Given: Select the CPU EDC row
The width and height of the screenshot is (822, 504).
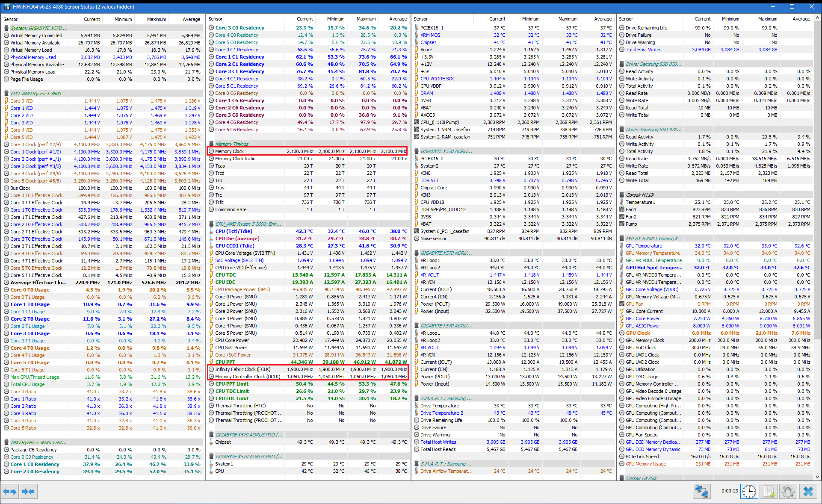Looking at the screenshot, I should tap(308, 282).
